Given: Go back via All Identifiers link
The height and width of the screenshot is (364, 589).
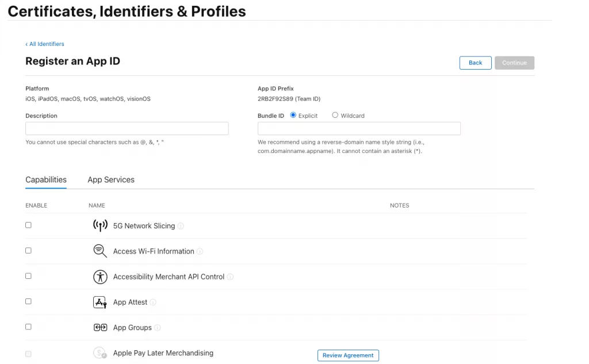Looking at the screenshot, I should tap(45, 44).
